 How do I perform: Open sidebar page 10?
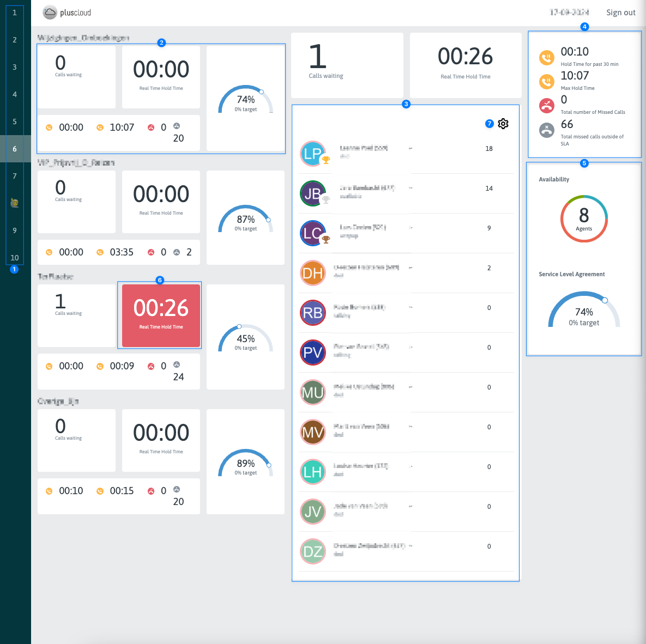click(15, 258)
